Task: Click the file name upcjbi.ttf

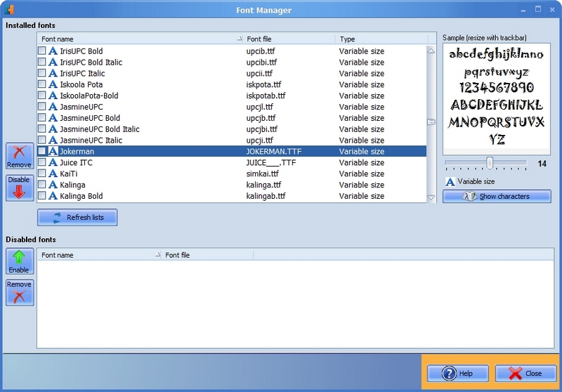Action: [261, 129]
